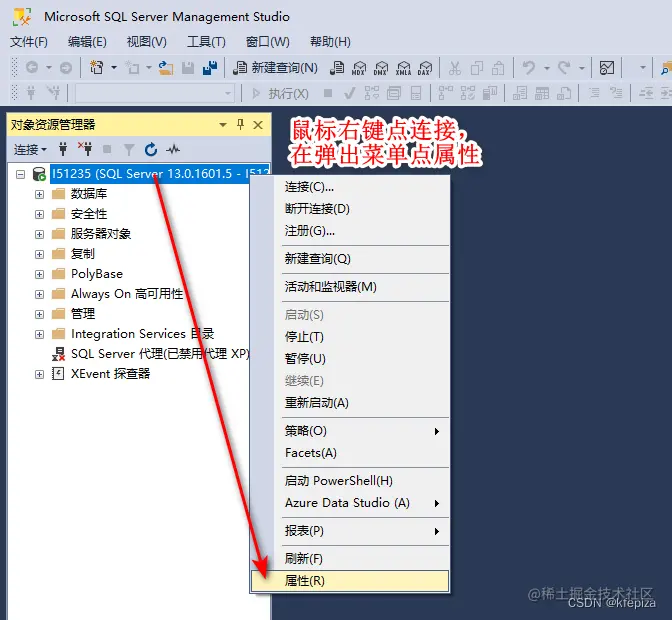Viewport: 672px width, 620px height.
Task: Click the Filter funnel icon
Action: pos(129,150)
